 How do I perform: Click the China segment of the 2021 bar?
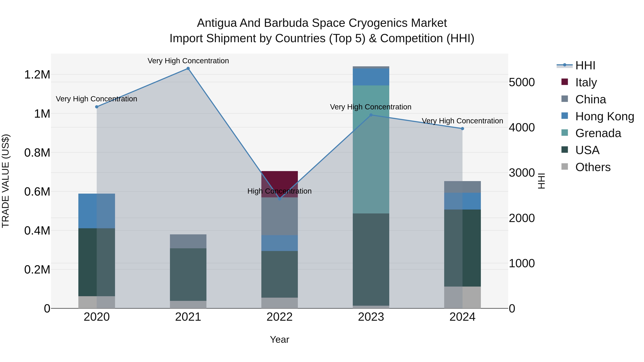coord(188,241)
